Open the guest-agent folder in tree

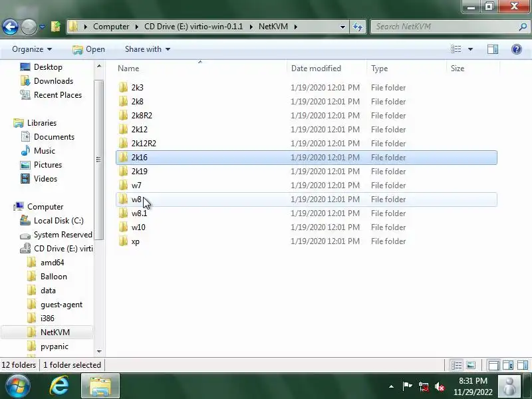(x=61, y=305)
